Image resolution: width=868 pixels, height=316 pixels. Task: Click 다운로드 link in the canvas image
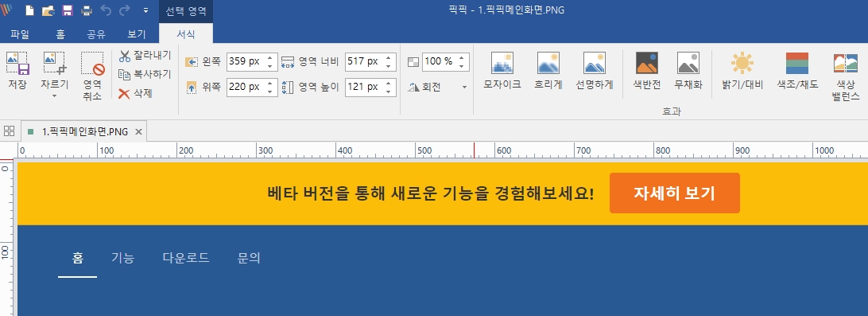click(x=185, y=258)
